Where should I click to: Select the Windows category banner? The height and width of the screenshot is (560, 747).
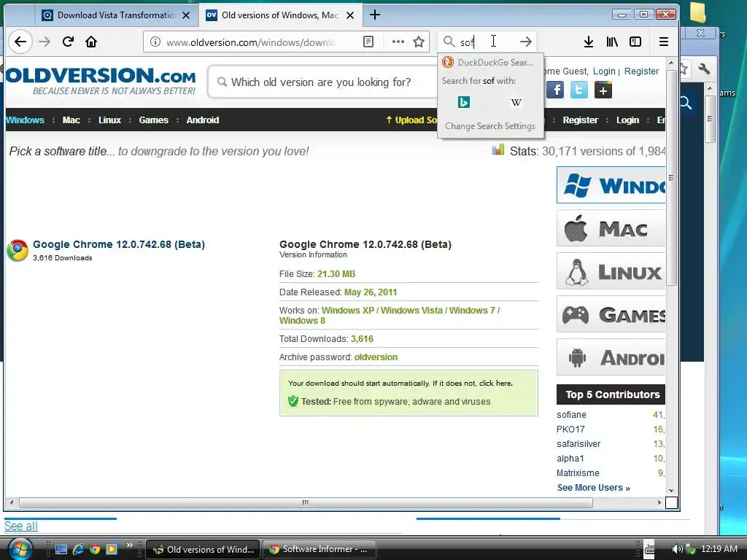(x=611, y=184)
